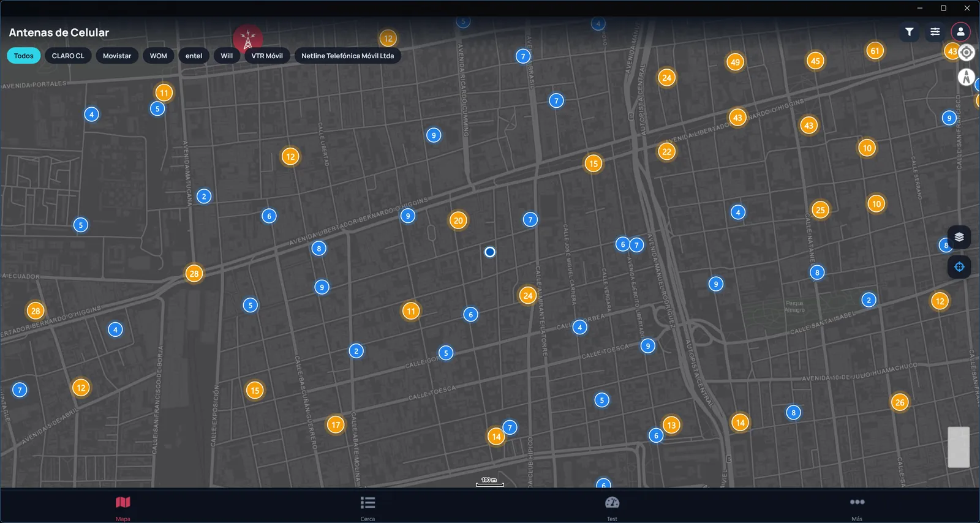The image size is (980, 523).
Task: Open the antenna filter funnel icon
Action: click(910, 32)
